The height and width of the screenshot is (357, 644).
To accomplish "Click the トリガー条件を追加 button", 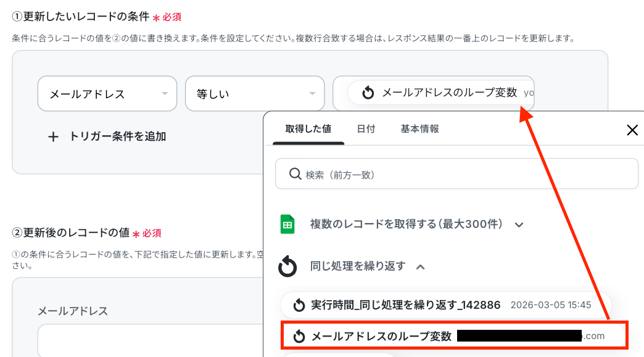I will tap(107, 136).
